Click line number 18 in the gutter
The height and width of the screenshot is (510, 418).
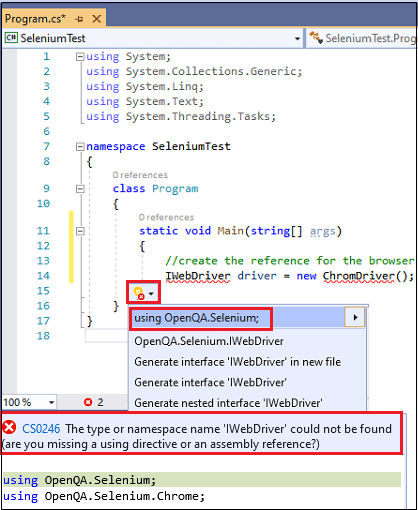coord(43,336)
